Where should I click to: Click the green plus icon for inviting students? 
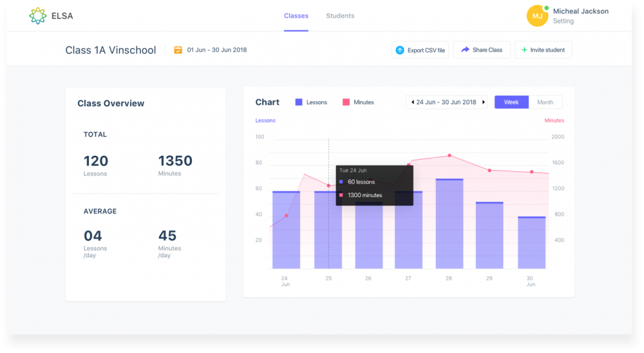click(x=524, y=50)
